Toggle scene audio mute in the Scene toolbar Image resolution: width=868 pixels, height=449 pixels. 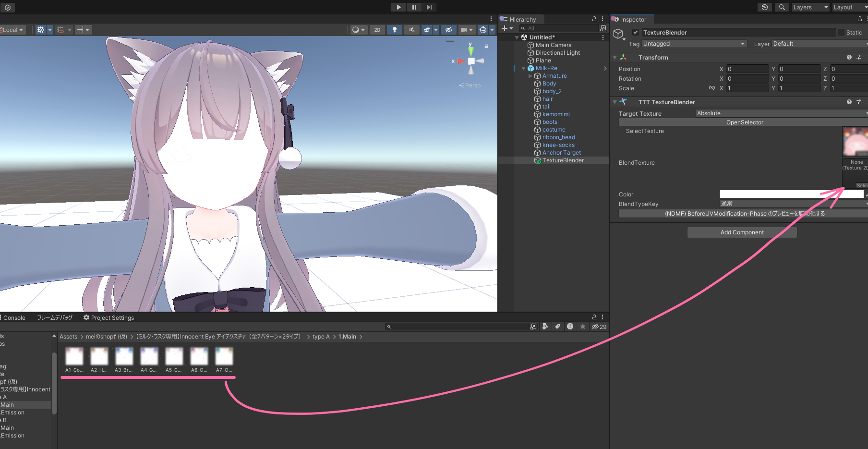(411, 29)
